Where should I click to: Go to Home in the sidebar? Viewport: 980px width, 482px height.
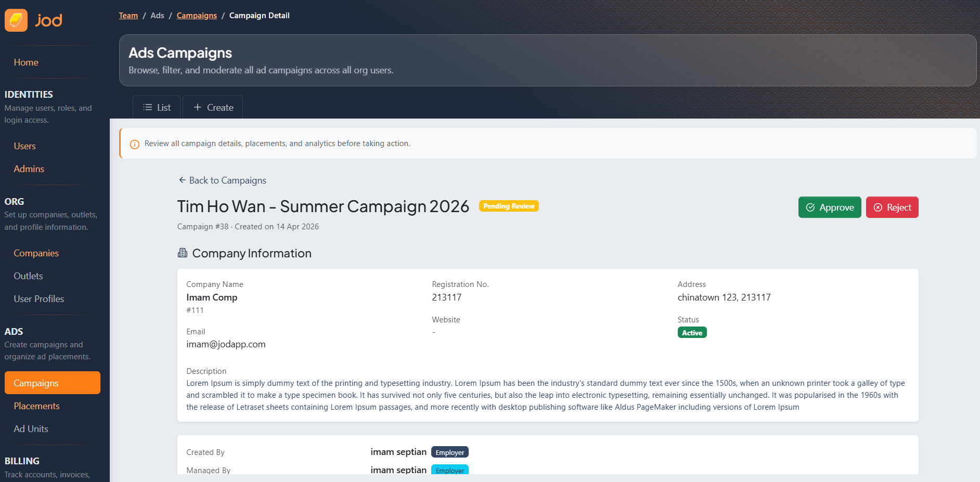pos(26,62)
